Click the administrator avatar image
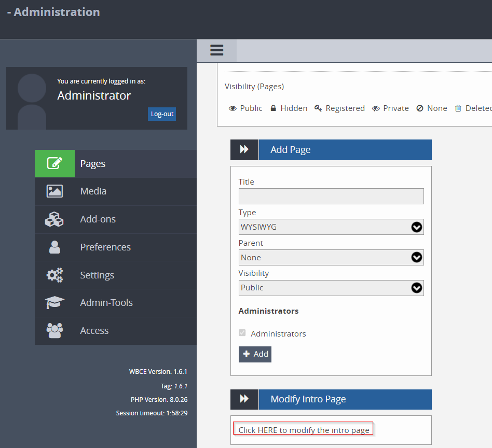The image size is (492, 448). tap(32, 101)
